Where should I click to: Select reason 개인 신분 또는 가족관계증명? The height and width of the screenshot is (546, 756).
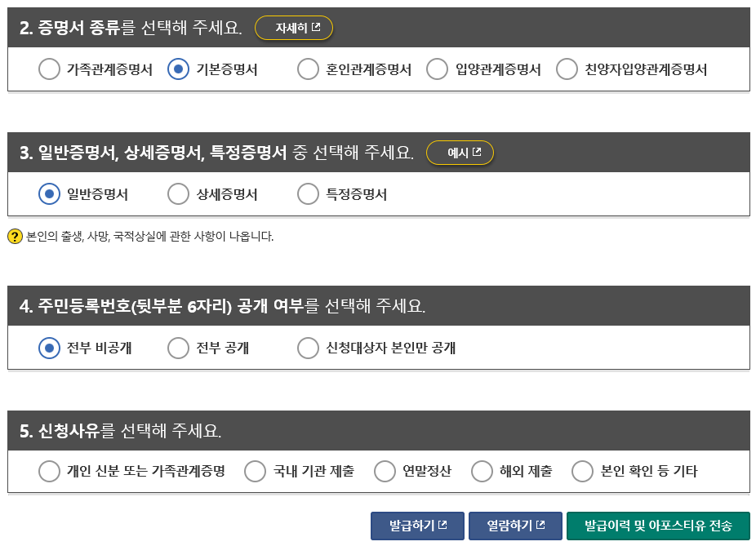pos(49,471)
